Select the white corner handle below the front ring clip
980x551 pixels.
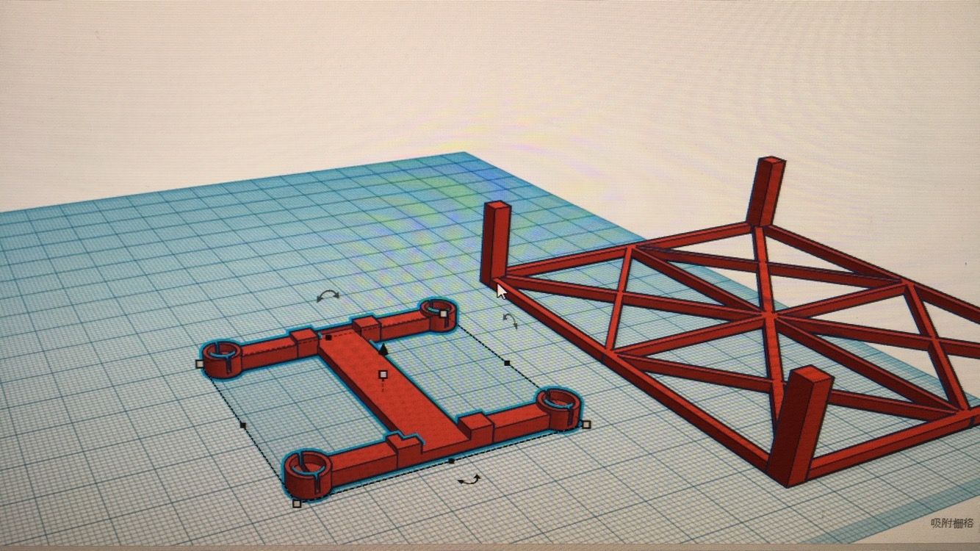(x=297, y=503)
